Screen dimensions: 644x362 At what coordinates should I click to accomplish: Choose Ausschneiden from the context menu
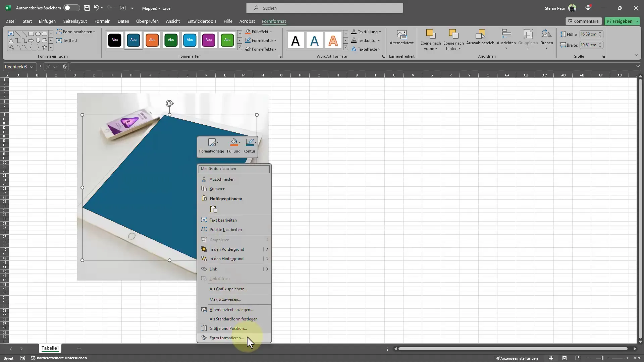pos(234,179)
